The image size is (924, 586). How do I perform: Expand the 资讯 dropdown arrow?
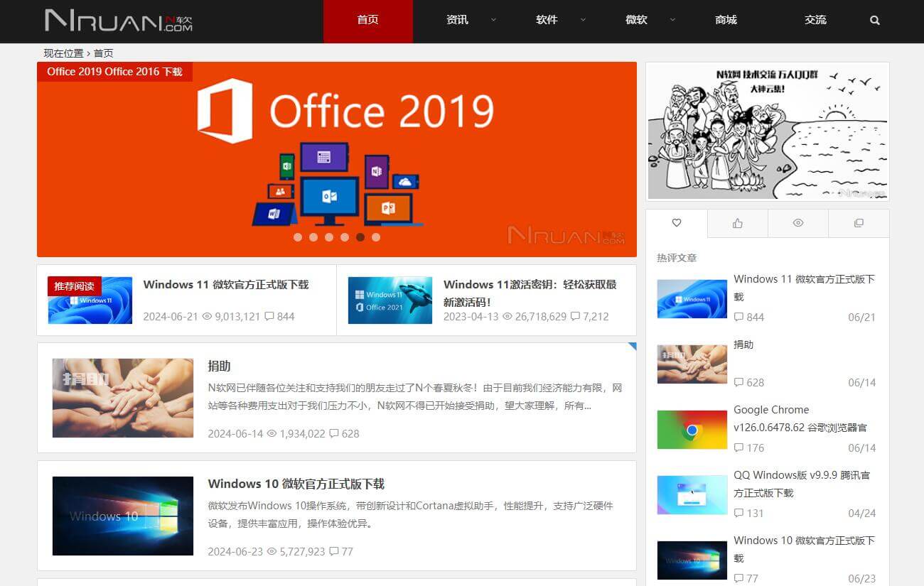pos(493,21)
